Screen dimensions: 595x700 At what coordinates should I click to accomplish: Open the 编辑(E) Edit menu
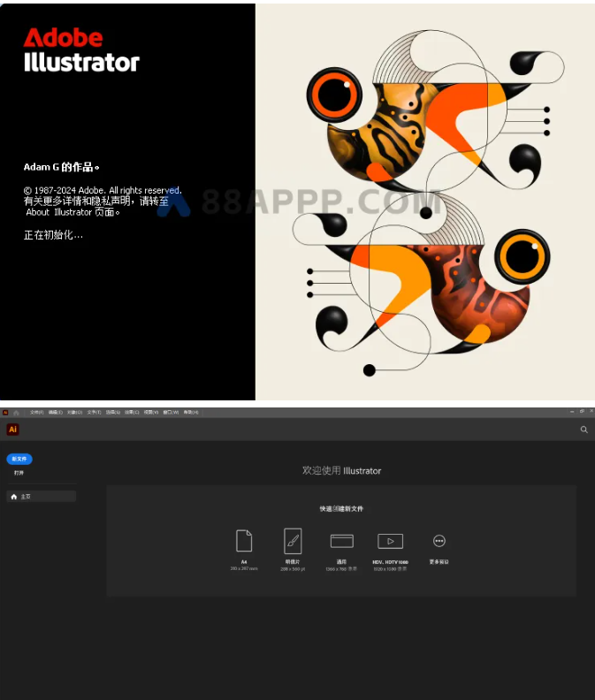click(56, 413)
